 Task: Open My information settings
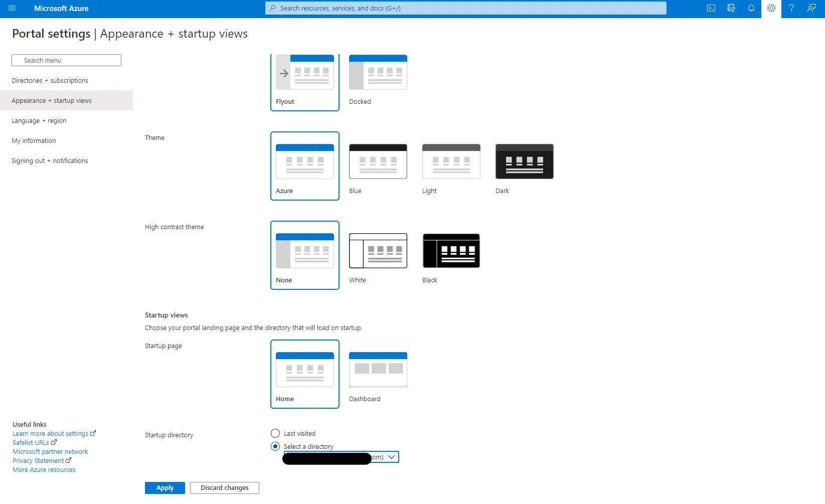[66, 140]
